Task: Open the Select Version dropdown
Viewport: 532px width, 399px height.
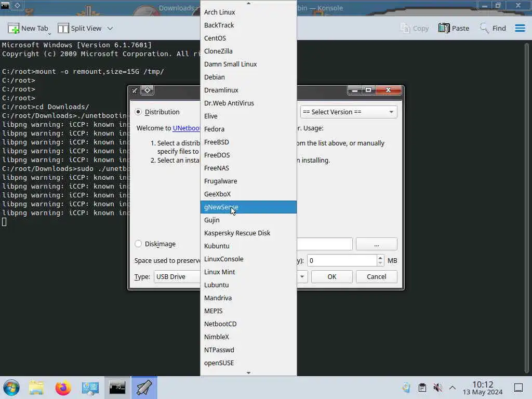Action: pyautogui.click(x=349, y=112)
